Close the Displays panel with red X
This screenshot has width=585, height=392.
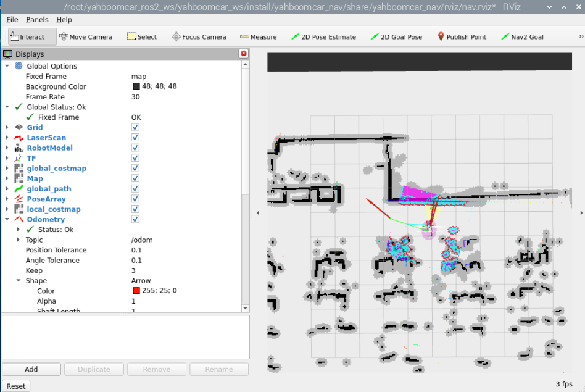[243, 54]
